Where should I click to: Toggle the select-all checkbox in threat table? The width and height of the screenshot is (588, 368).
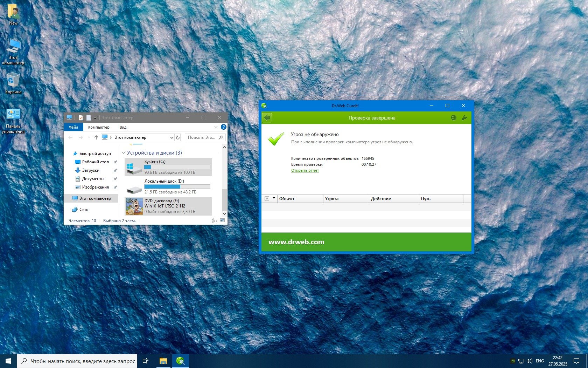pyautogui.click(x=267, y=199)
